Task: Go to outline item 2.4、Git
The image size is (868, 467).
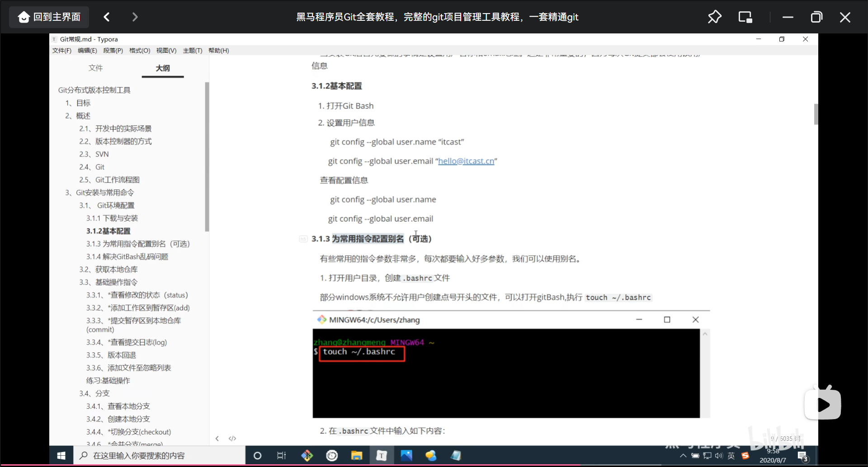Action: [x=92, y=167]
